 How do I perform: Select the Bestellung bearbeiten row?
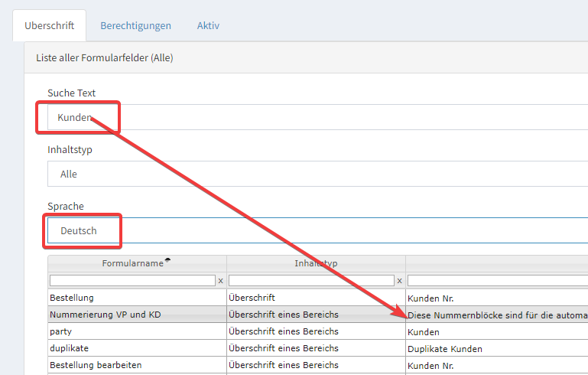pyautogui.click(x=96, y=365)
